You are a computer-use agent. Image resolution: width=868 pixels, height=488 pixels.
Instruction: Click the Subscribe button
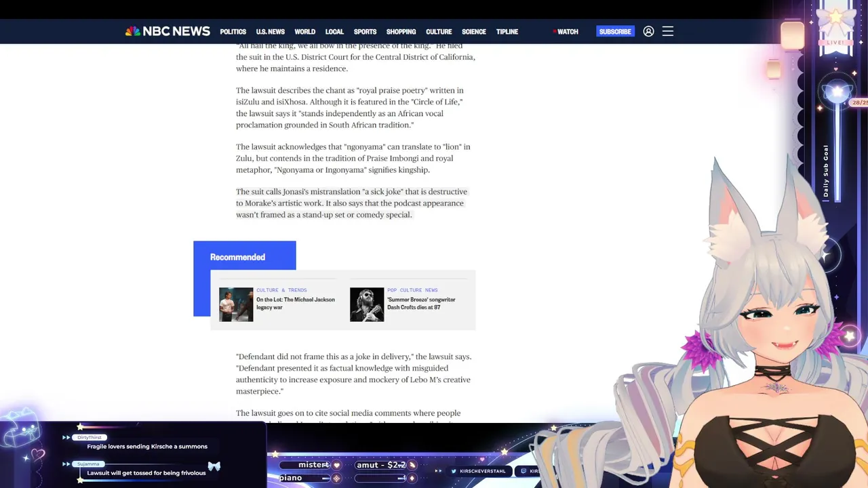coord(615,31)
